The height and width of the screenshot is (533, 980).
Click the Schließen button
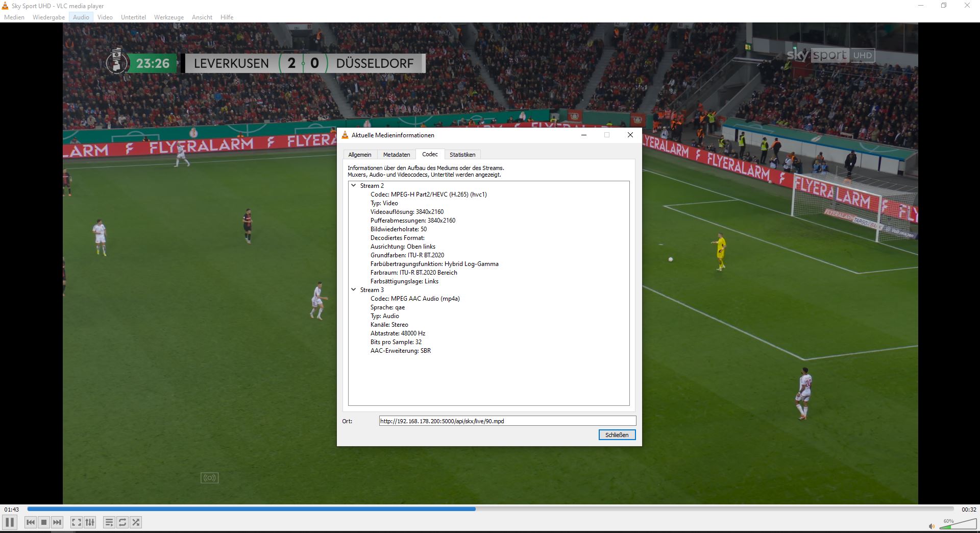pos(617,435)
